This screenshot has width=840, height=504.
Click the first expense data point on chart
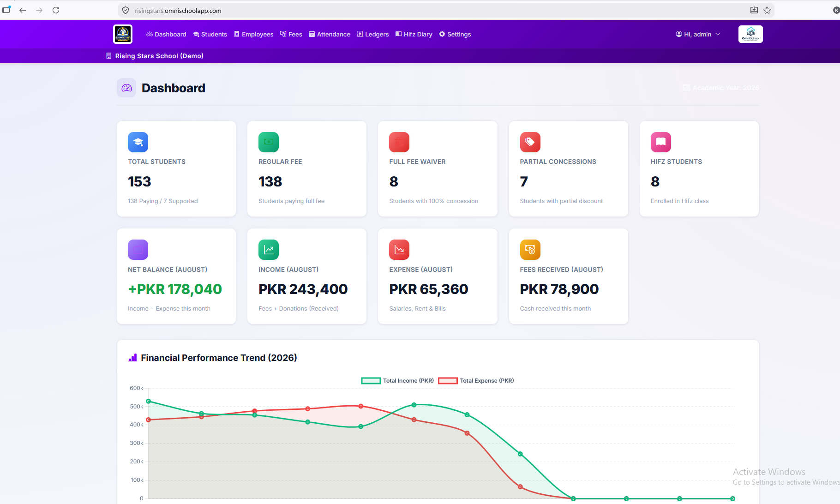tap(149, 420)
